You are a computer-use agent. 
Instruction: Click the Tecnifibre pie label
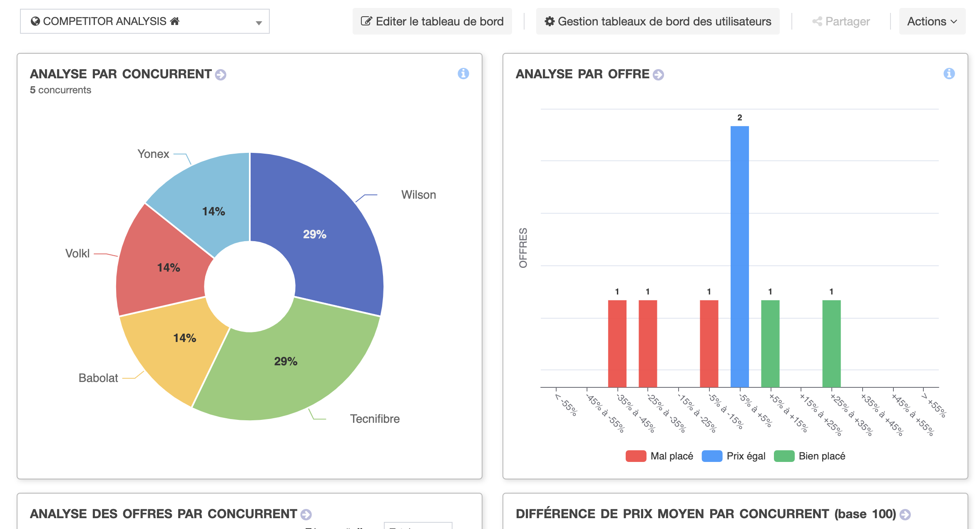coord(375,419)
